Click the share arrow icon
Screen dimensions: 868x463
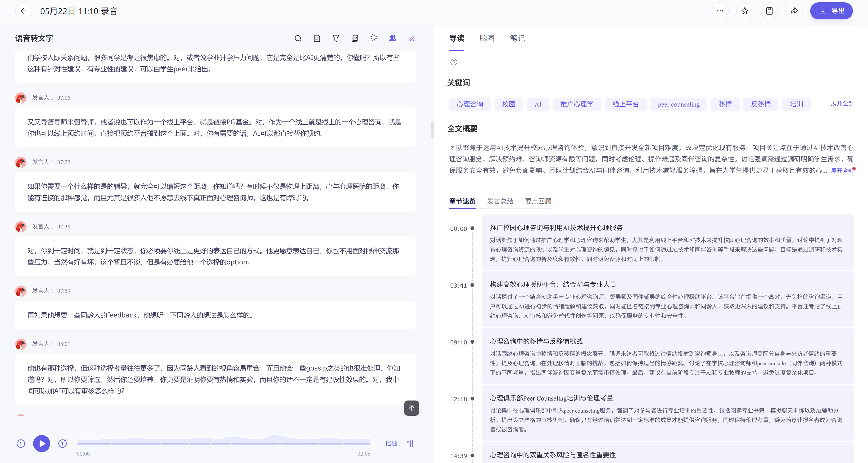[794, 11]
